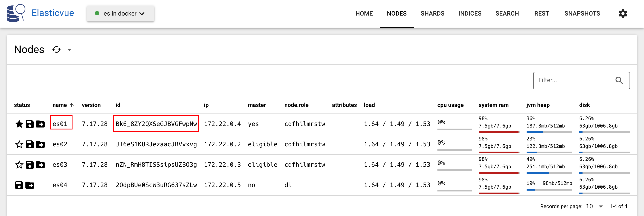Click the '1-4 of 4' pagination text
The height and width of the screenshot is (216, 644).
pos(618,206)
